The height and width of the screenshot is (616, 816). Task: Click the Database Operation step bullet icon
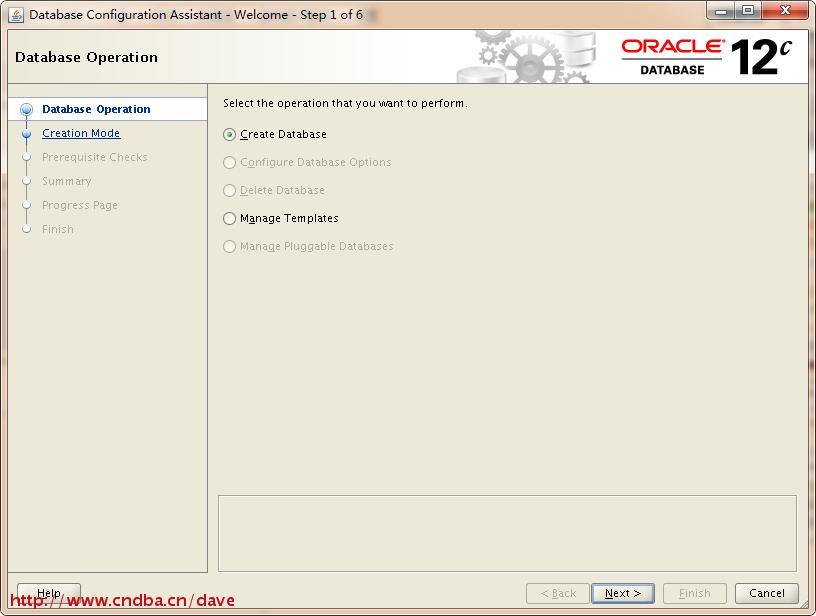tap(27, 109)
